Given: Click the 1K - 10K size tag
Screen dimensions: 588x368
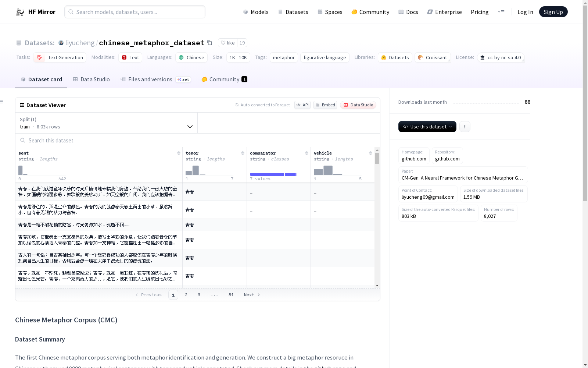Looking at the screenshot, I should [238, 57].
